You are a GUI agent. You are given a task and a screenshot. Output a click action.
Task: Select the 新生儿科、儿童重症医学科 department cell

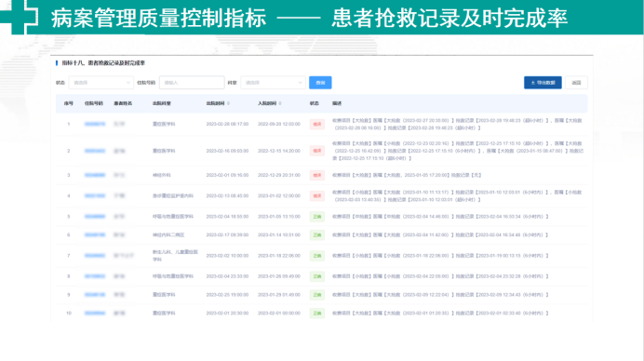point(175,256)
